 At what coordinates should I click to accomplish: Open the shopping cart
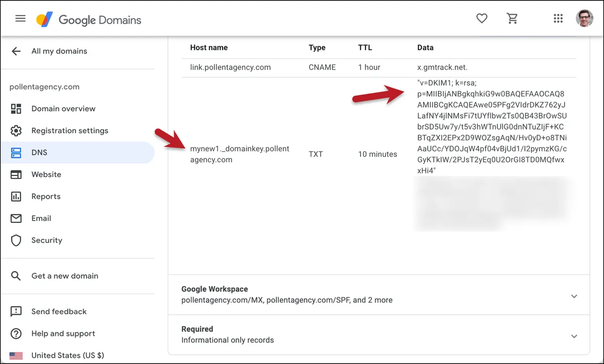tap(512, 19)
